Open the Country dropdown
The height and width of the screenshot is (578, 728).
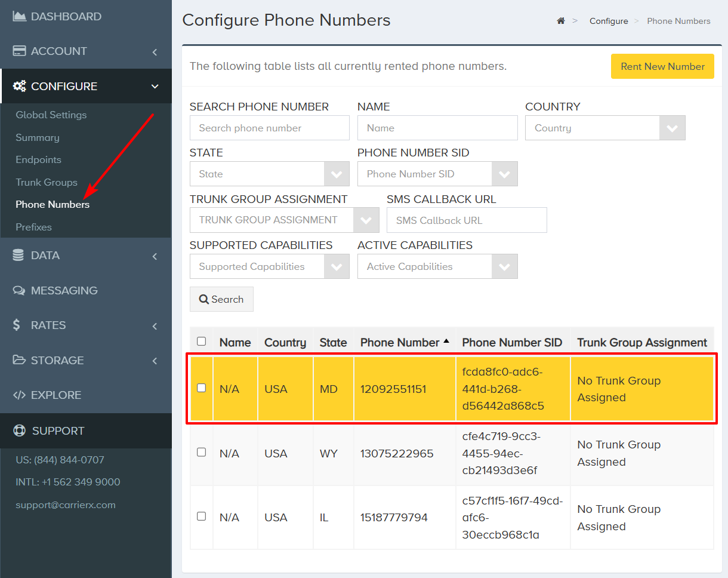[605, 128]
